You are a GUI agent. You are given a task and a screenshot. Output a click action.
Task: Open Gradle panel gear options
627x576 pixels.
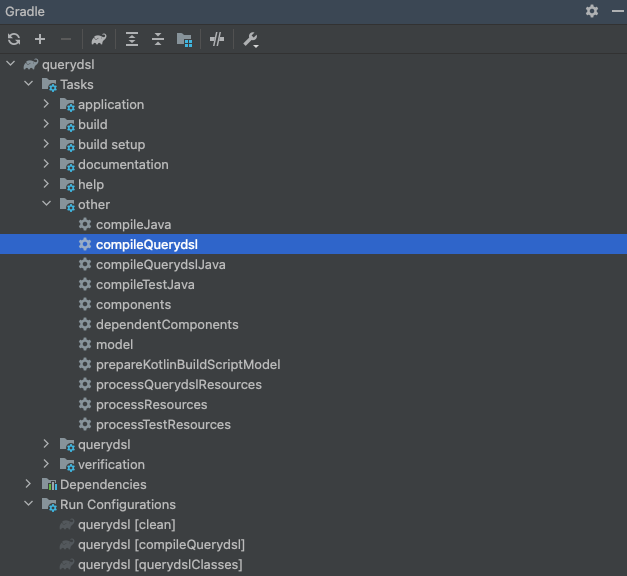point(592,11)
